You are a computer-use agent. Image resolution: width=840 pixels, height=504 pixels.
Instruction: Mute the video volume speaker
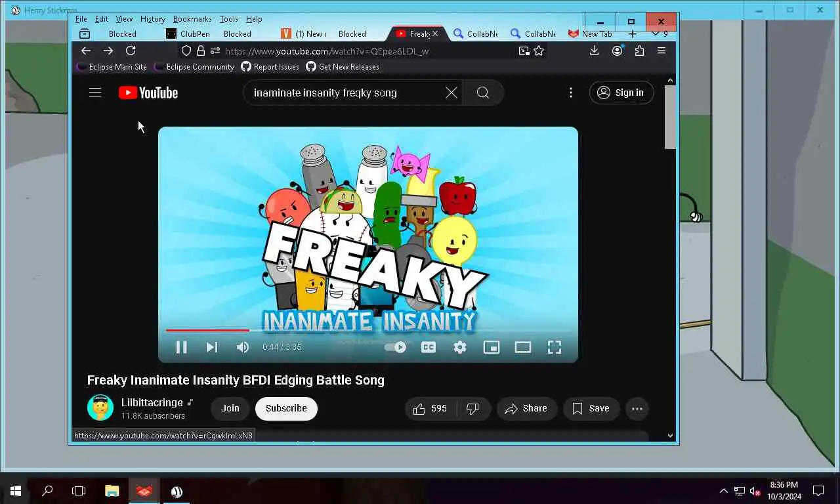tap(243, 347)
